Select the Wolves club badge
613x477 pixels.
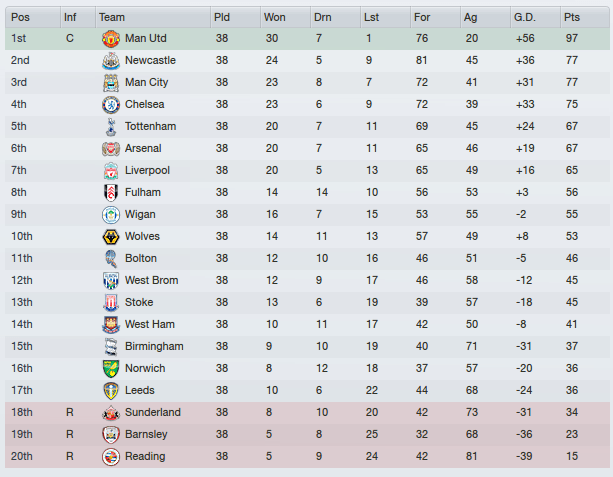tap(110, 236)
